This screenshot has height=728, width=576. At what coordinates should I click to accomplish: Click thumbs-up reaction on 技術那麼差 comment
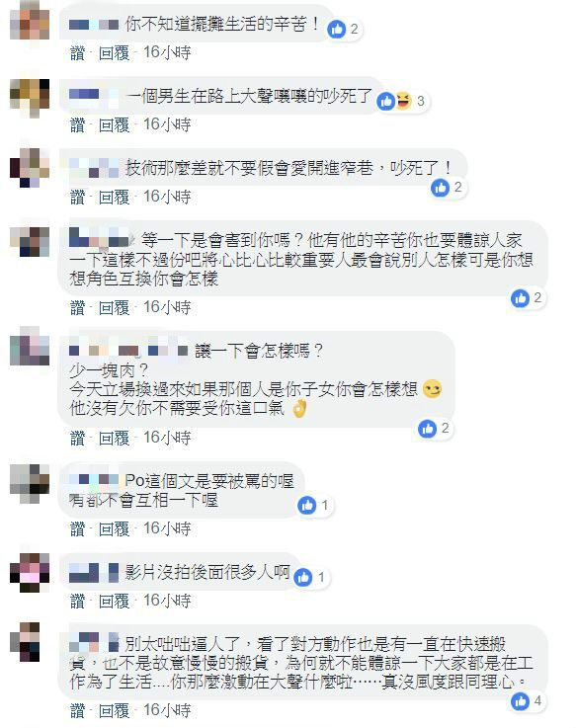[440, 188]
